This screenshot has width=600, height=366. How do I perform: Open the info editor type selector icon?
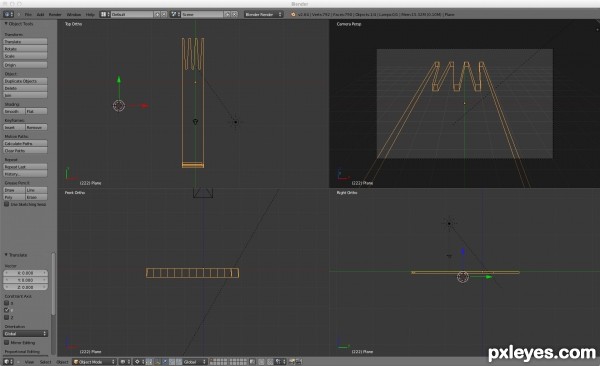(x=8, y=14)
